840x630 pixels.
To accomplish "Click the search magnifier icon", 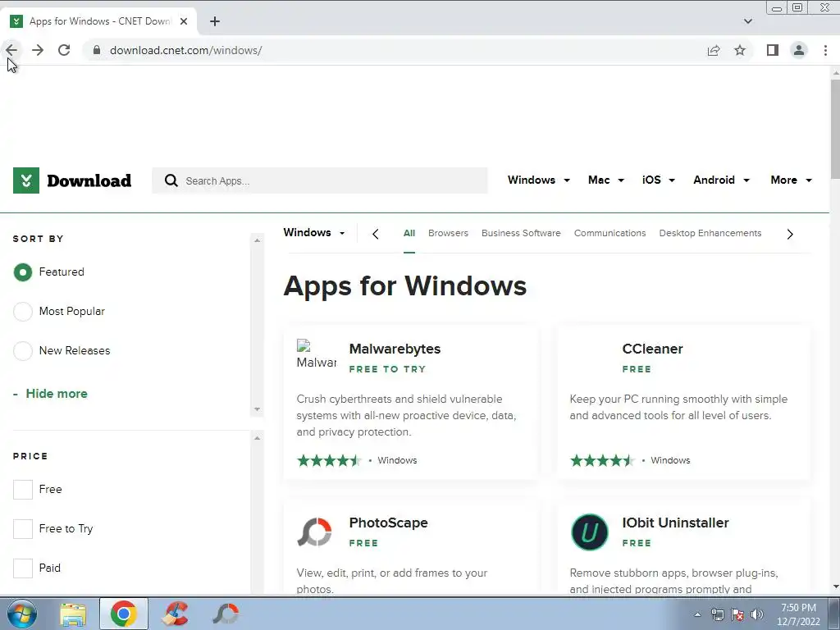I will (171, 180).
